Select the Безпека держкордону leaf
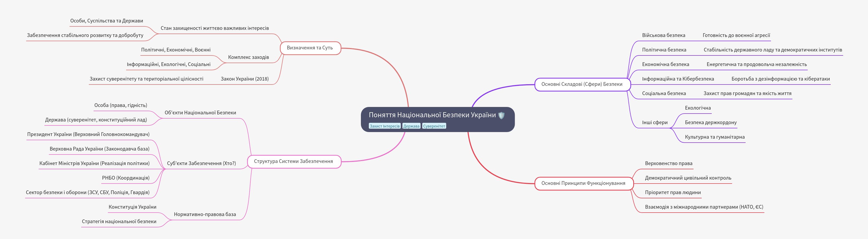This screenshot has height=239, width=868. pyautogui.click(x=711, y=123)
